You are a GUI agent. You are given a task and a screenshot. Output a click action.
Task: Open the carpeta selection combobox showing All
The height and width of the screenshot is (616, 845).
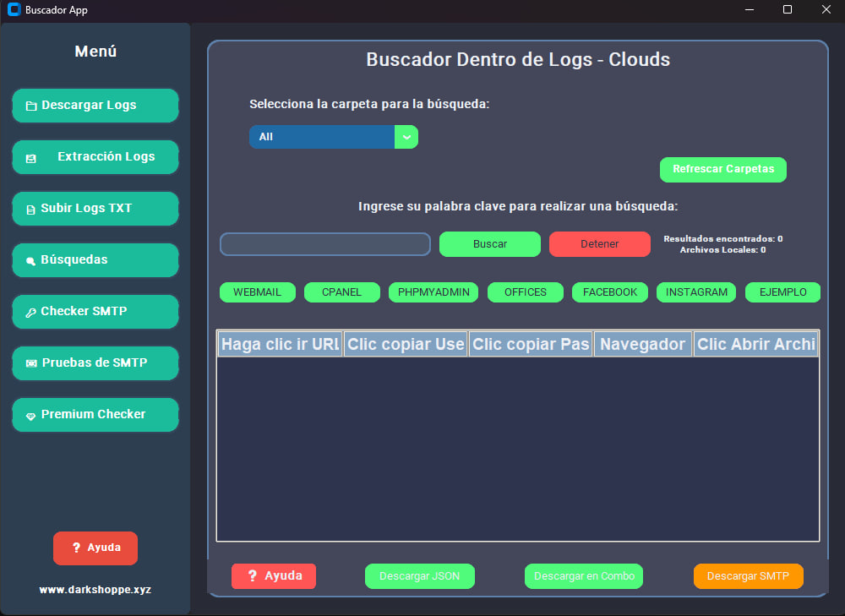(321, 136)
